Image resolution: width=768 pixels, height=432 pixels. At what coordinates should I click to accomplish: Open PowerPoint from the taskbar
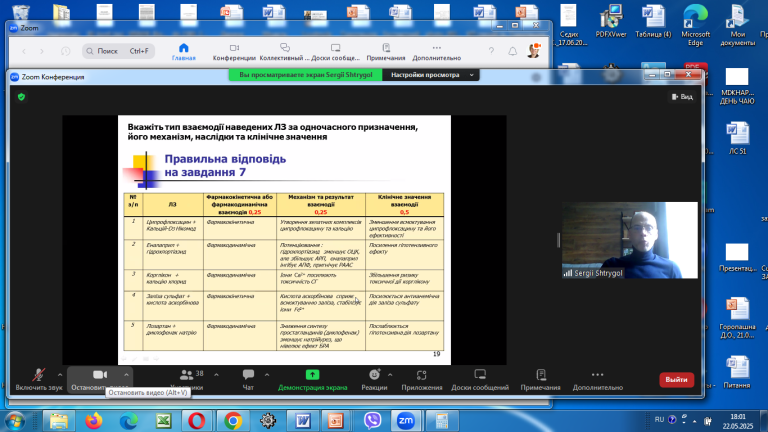point(336,421)
